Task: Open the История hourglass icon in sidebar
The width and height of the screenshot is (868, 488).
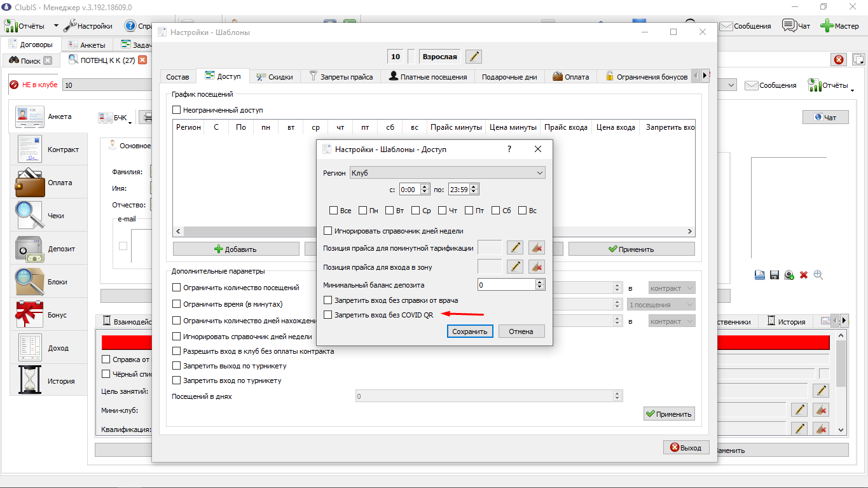Action: (29, 381)
